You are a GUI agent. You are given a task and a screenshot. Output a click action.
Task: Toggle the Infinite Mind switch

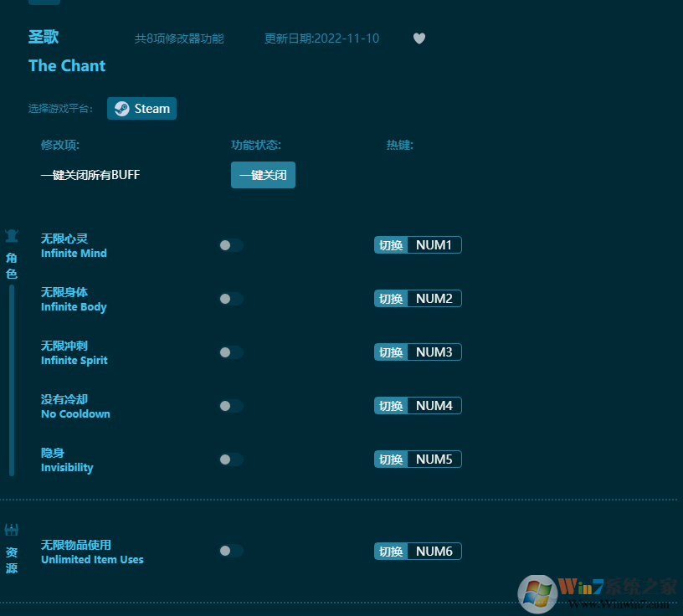click(231, 245)
